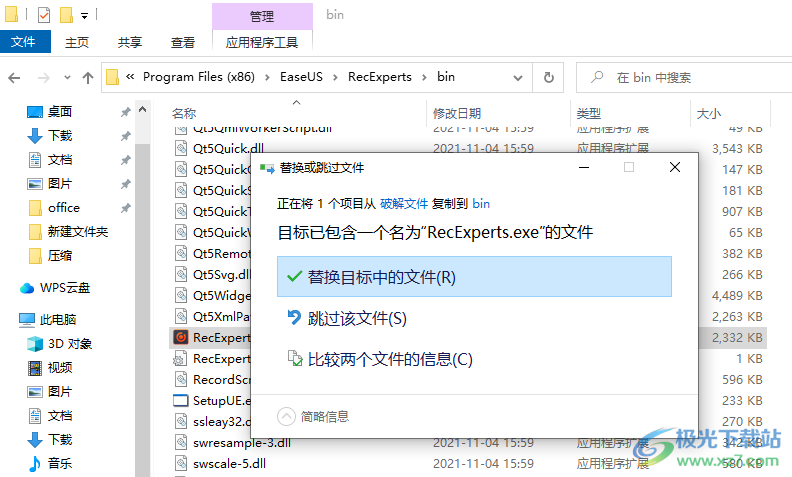The height and width of the screenshot is (477, 792).
Task: Switch to the 共享 ribbon tab
Action: tap(130, 42)
